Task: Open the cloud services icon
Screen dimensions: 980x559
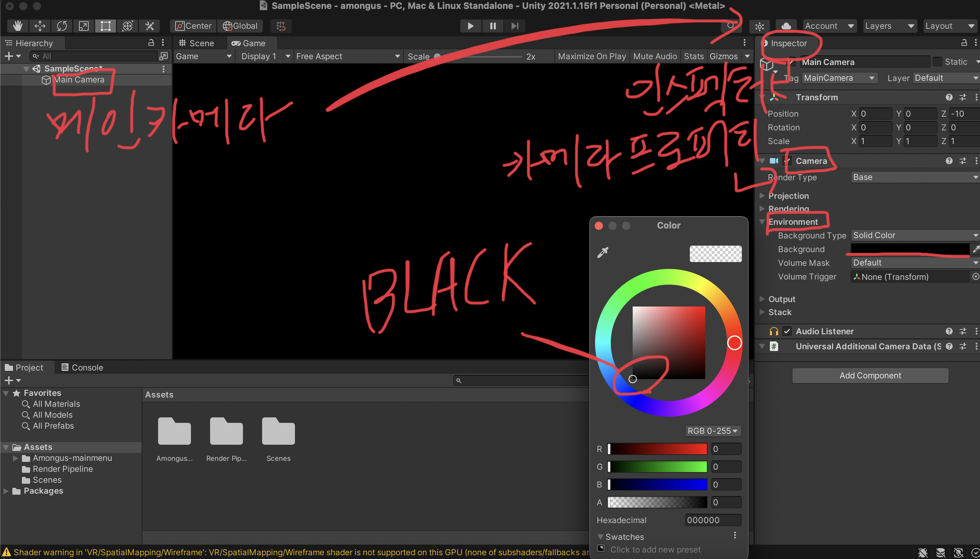Action: point(786,26)
